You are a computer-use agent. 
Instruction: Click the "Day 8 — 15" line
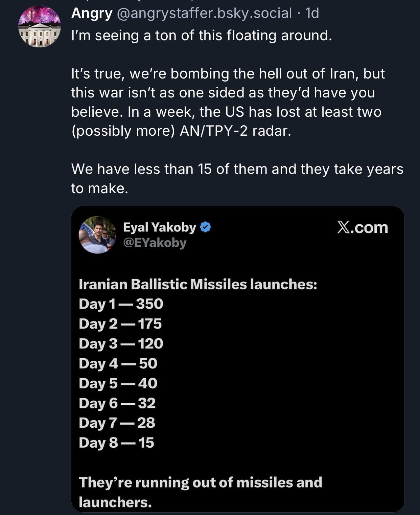(x=116, y=443)
